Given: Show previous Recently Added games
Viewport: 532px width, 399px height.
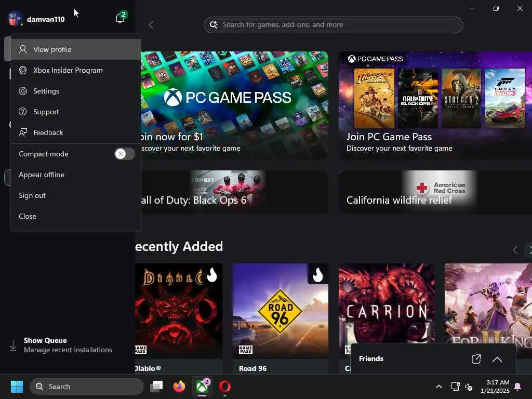Looking at the screenshot, I should click(515, 250).
